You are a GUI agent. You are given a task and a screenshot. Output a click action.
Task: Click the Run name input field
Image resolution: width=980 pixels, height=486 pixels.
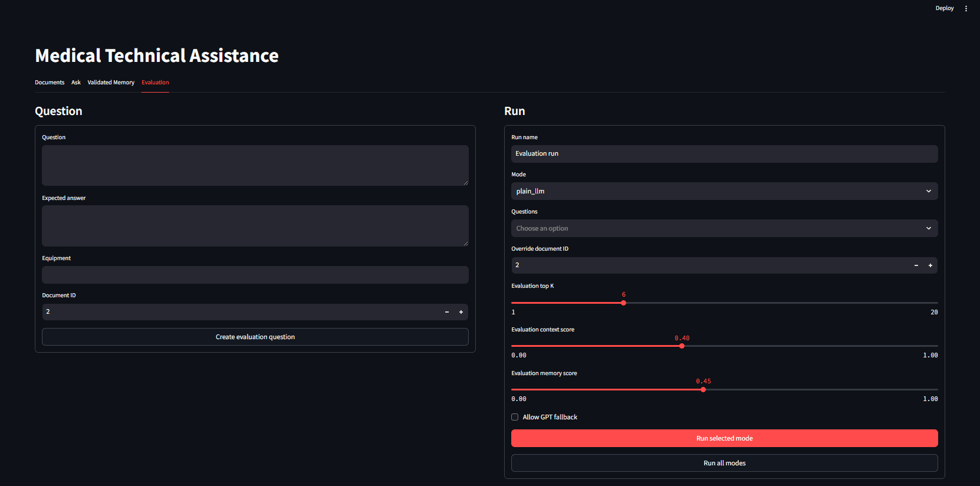724,153
